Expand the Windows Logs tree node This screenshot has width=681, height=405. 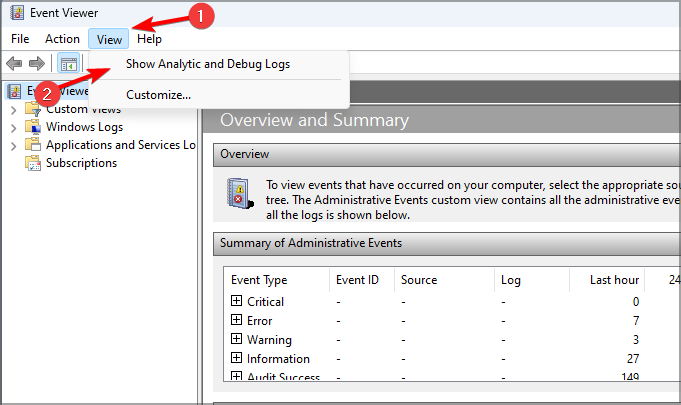tap(13, 127)
